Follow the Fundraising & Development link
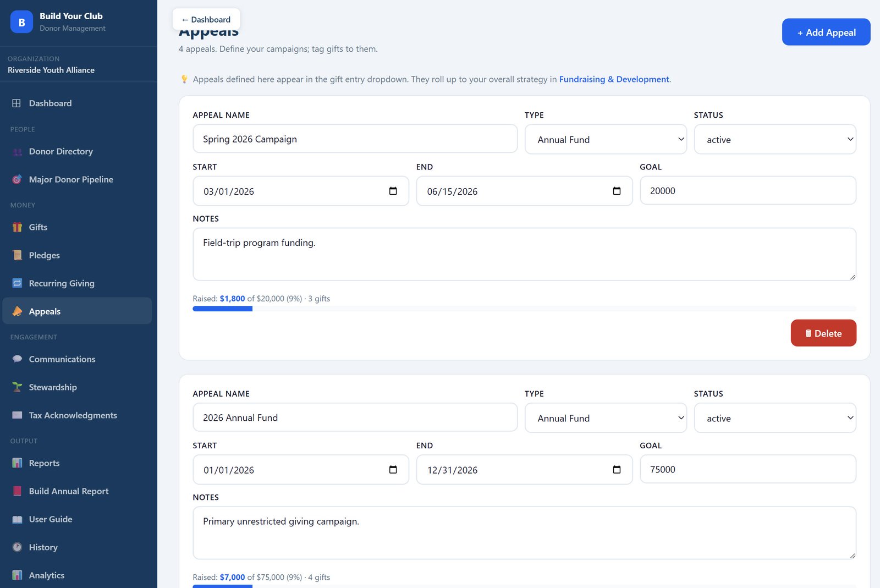The image size is (880, 588). (614, 79)
